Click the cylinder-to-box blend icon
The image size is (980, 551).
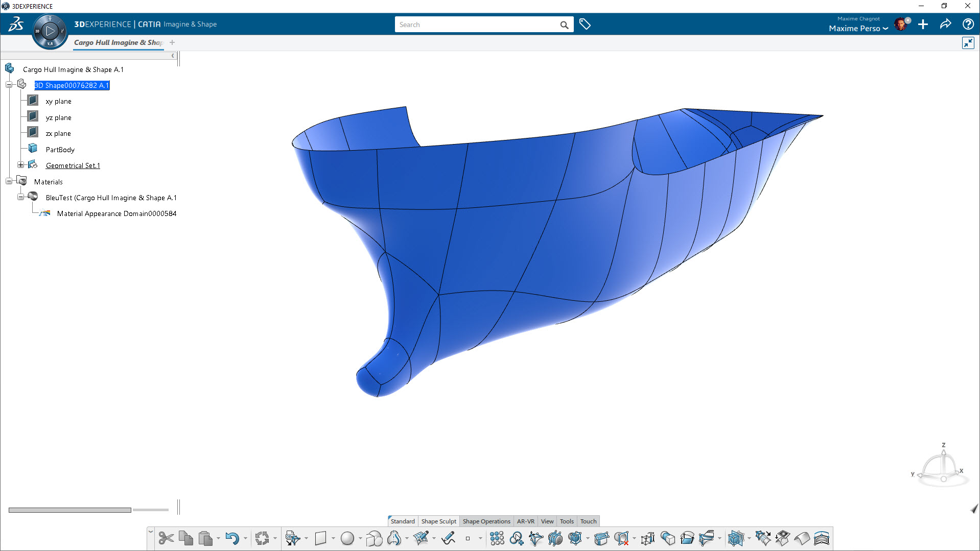667,538
